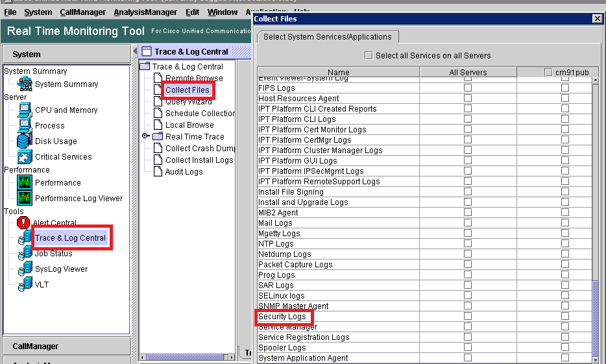The image size is (606, 364).
Task: Open Disk Usage database icon
Action: coord(25,141)
